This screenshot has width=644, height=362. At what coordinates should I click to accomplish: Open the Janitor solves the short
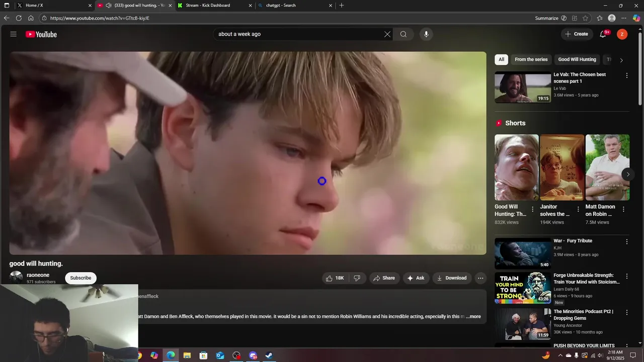562,167
